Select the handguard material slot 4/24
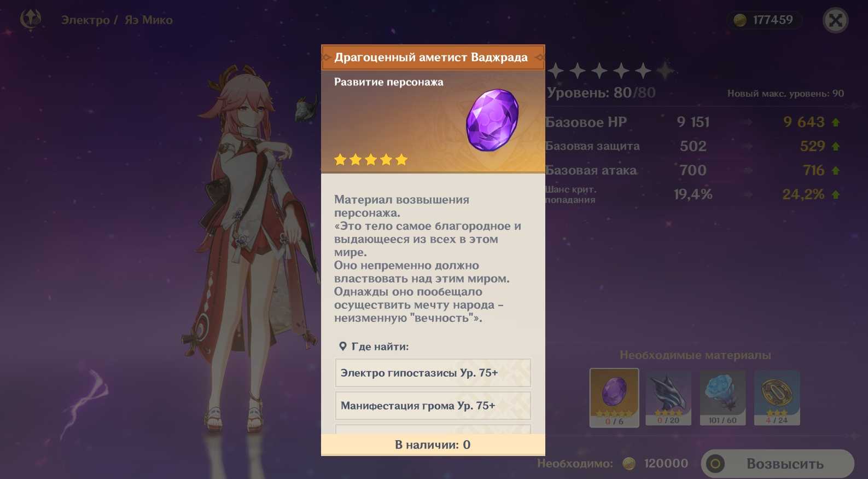Screen dimensions: 868x479 (777, 398)
